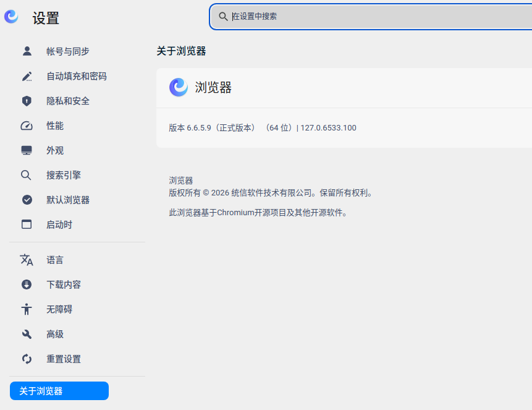Image resolution: width=532 pixels, height=410 pixels.
Task: Click the pencil icon for autofill and passwords
Action: coord(27,76)
